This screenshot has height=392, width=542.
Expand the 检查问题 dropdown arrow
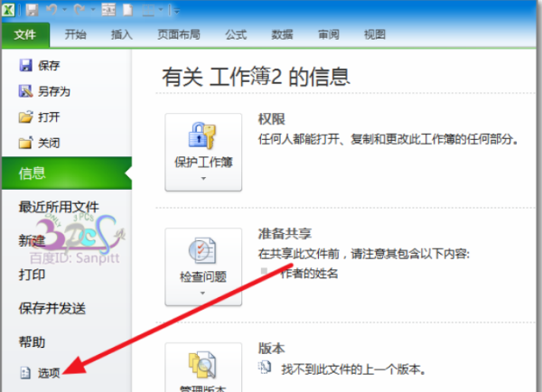pyautogui.click(x=202, y=294)
